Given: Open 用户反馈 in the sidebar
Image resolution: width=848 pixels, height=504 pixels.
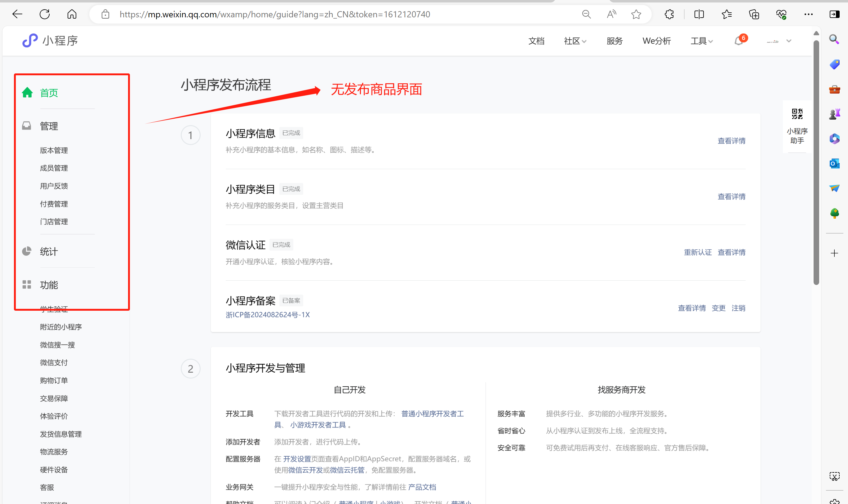Looking at the screenshot, I should (x=54, y=186).
